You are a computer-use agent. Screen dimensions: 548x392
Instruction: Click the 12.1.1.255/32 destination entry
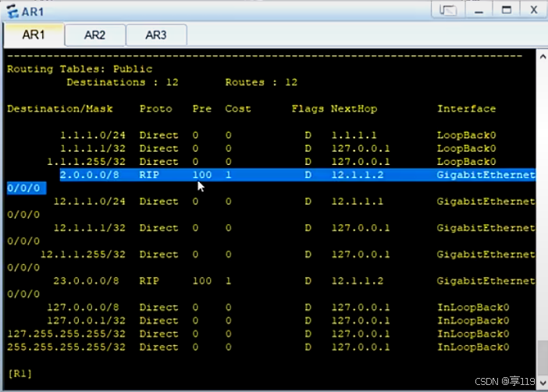[x=83, y=255]
